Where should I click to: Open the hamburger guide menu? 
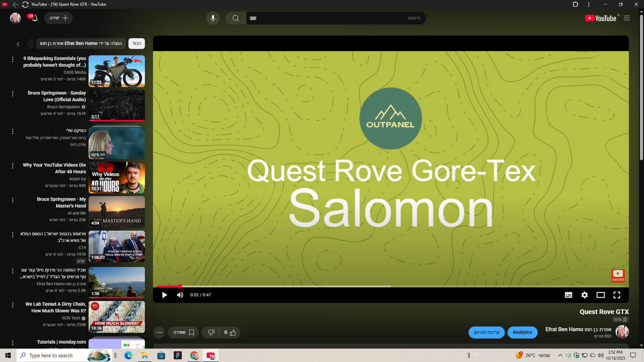(x=627, y=18)
